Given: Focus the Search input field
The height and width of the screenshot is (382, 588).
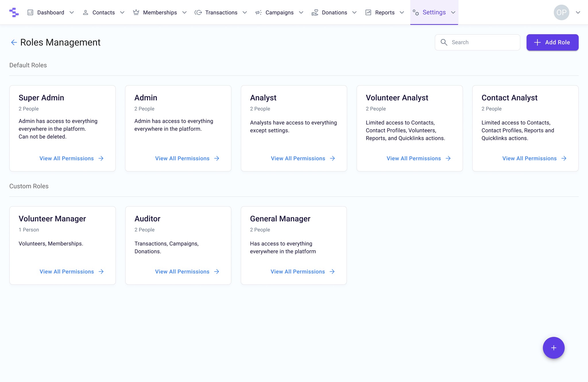Looking at the screenshot, I should (x=477, y=43).
